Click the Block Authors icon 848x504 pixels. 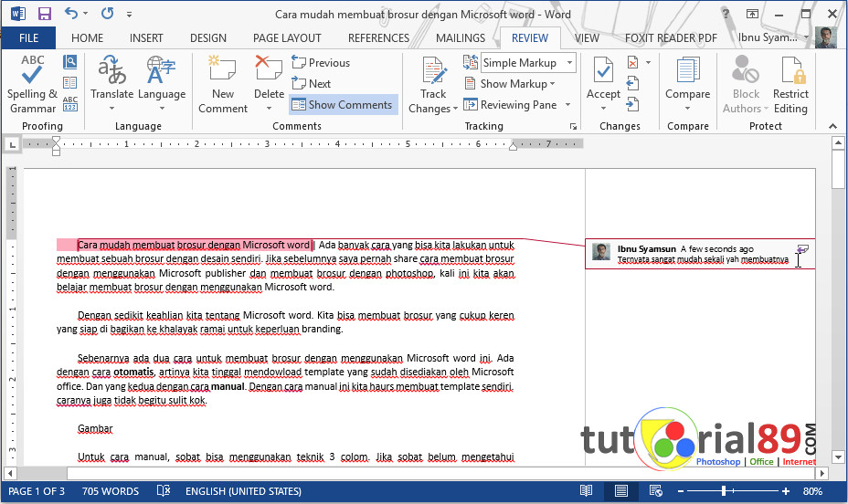tap(746, 69)
